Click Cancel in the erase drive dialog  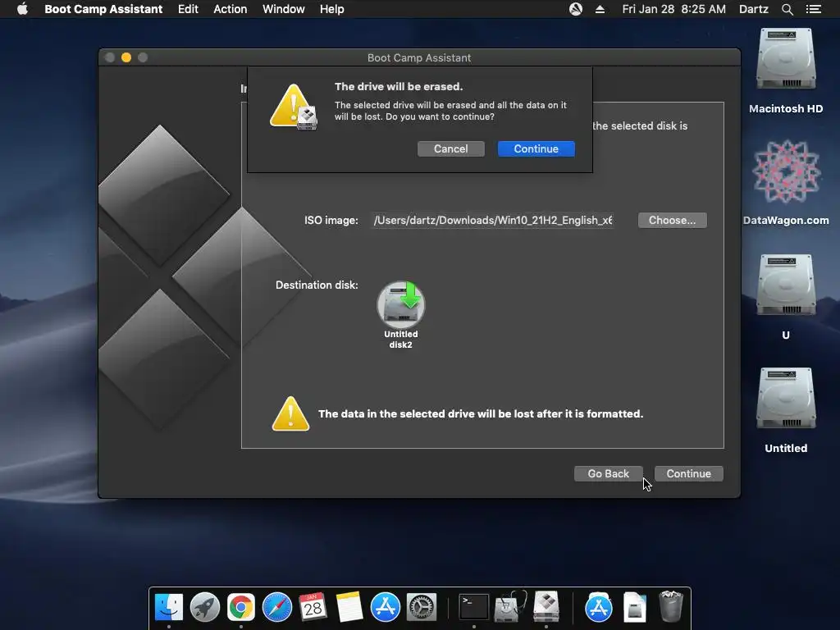450,149
